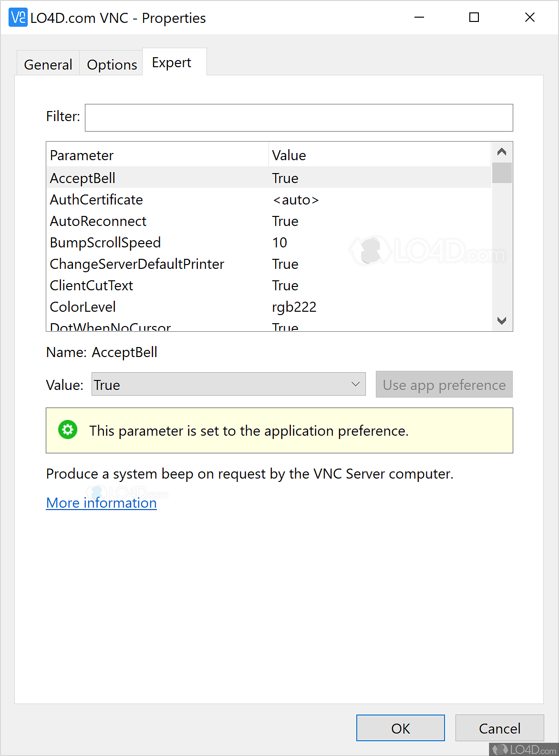The height and width of the screenshot is (756, 559).
Task: Click inside the Filter text field
Action: coord(299,118)
